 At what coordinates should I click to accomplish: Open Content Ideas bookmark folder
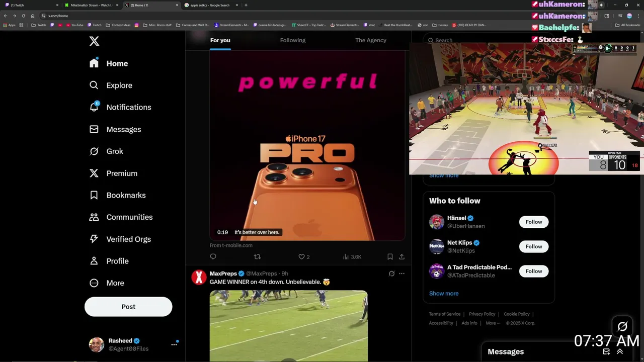118,25
